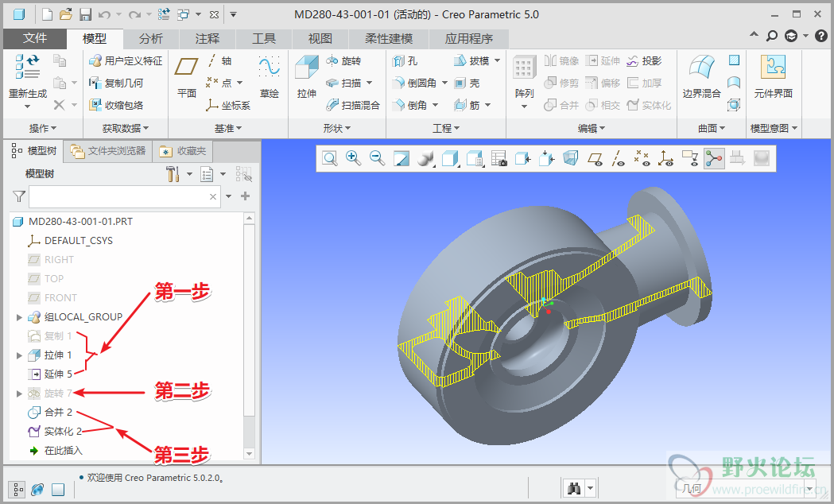Screen dimensions: 834x504
Task: Click the Regenerate (重新生成) icon
Action: (x=28, y=66)
